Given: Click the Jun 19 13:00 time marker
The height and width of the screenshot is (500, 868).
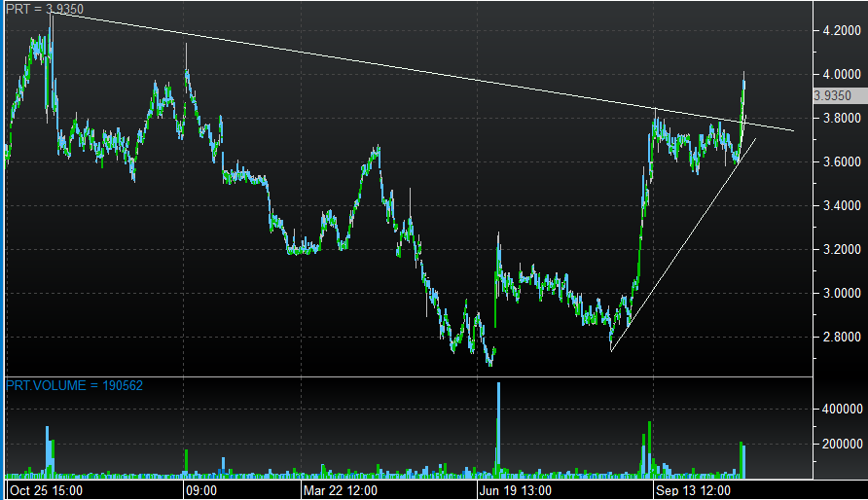Looking at the screenshot, I should (517, 490).
